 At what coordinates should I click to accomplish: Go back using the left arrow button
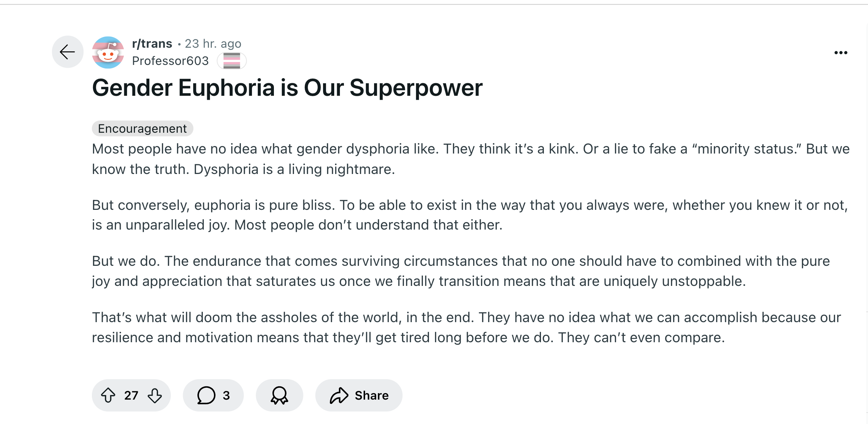click(67, 52)
